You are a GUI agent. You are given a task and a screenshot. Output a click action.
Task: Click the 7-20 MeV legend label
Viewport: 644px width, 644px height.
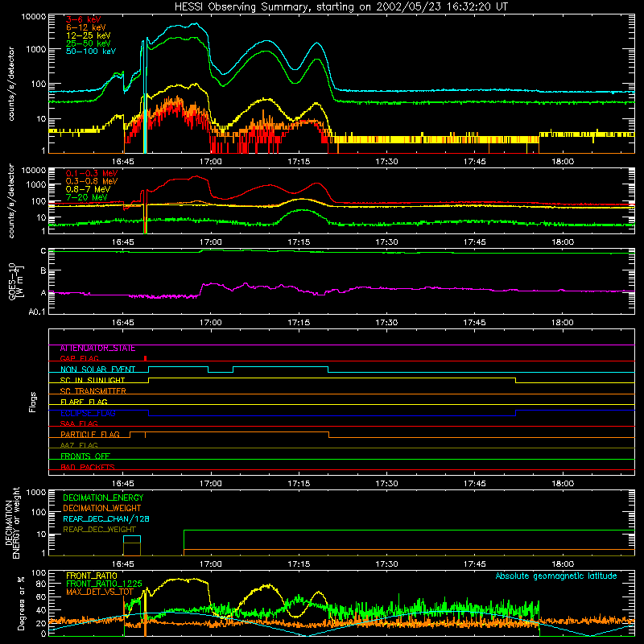[x=86, y=197]
